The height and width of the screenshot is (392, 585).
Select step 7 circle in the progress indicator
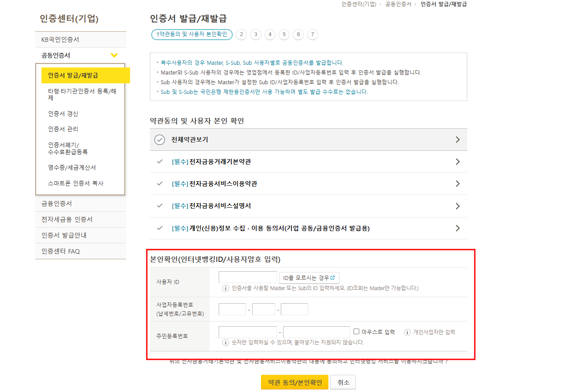pyautogui.click(x=313, y=34)
